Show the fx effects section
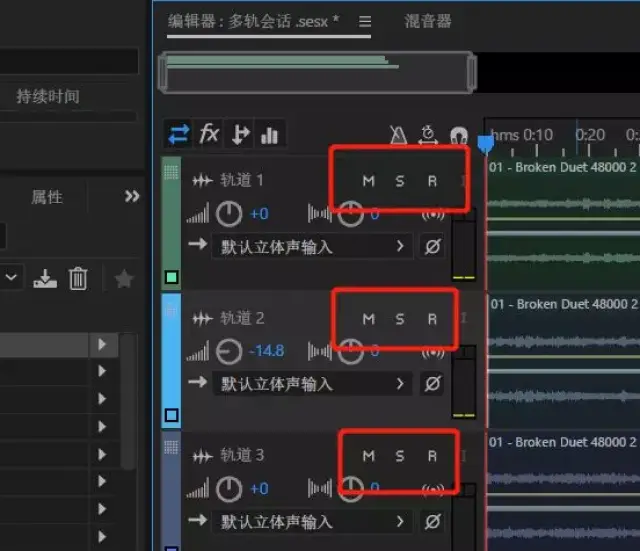Image resolution: width=640 pixels, height=551 pixels. 209,133
